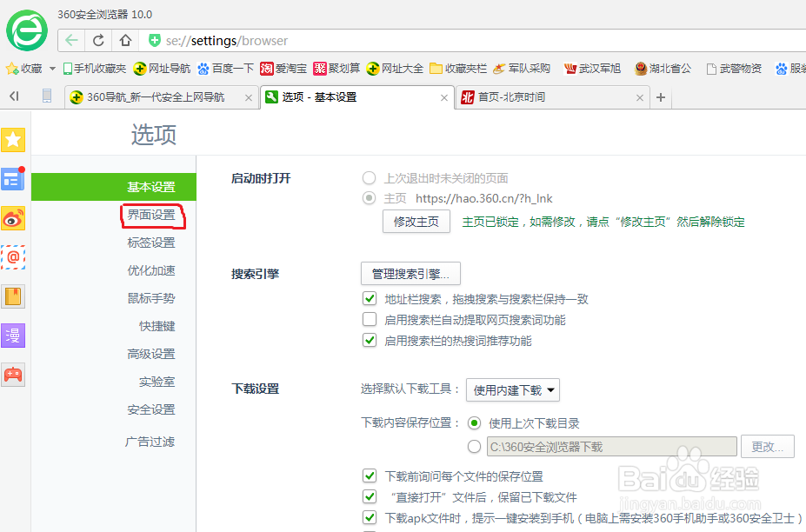Viewport: 806px width, 532px height.
Task: Open the gamepad icon in sidebar
Action: pos(14,375)
